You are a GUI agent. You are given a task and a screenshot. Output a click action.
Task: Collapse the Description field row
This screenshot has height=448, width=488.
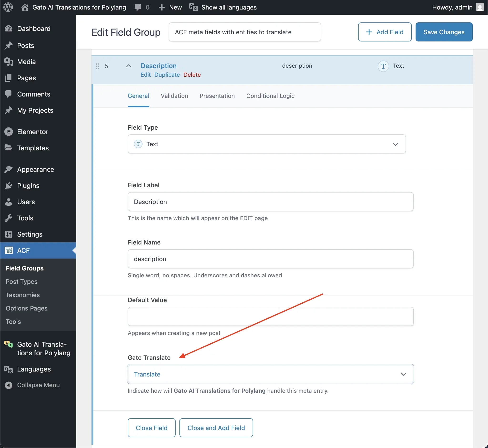[x=128, y=66]
